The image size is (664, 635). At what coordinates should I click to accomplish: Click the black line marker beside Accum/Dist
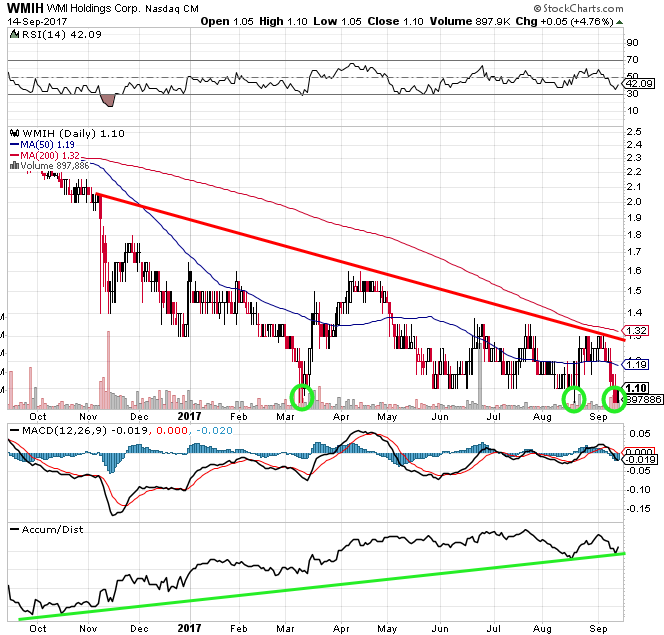click(14, 530)
